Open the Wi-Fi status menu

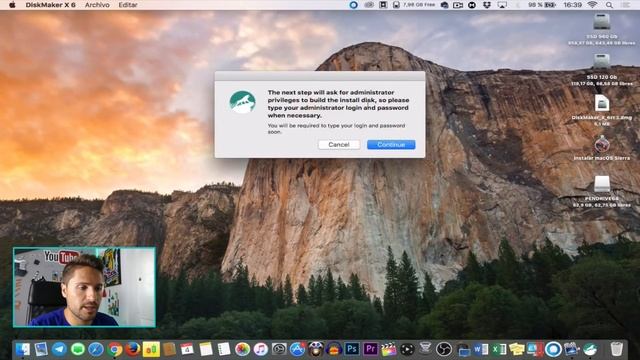[592, 5]
